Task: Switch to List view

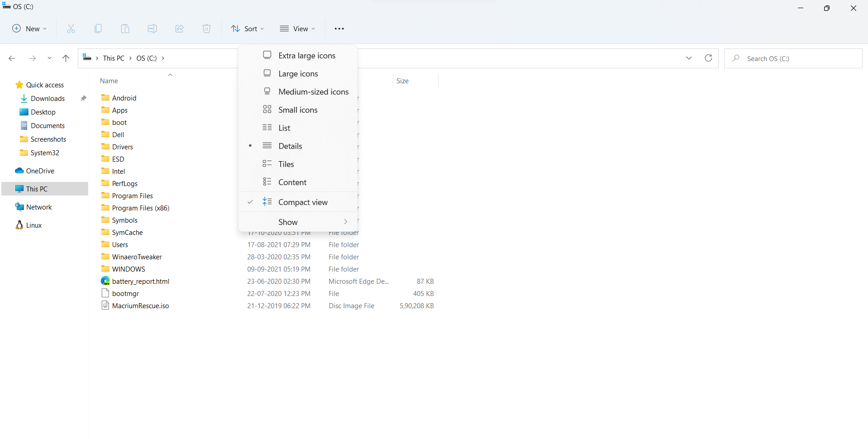Action: coord(298,128)
